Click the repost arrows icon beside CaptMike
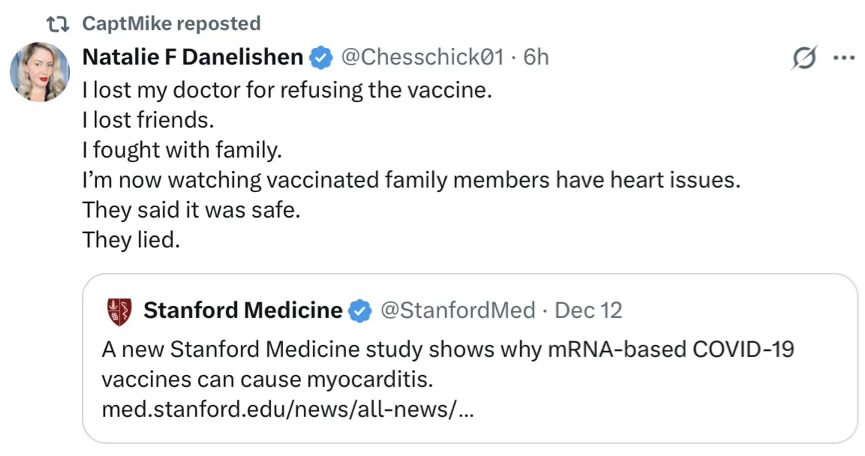This screenshot has height=456, width=865. pyautogui.click(x=56, y=23)
